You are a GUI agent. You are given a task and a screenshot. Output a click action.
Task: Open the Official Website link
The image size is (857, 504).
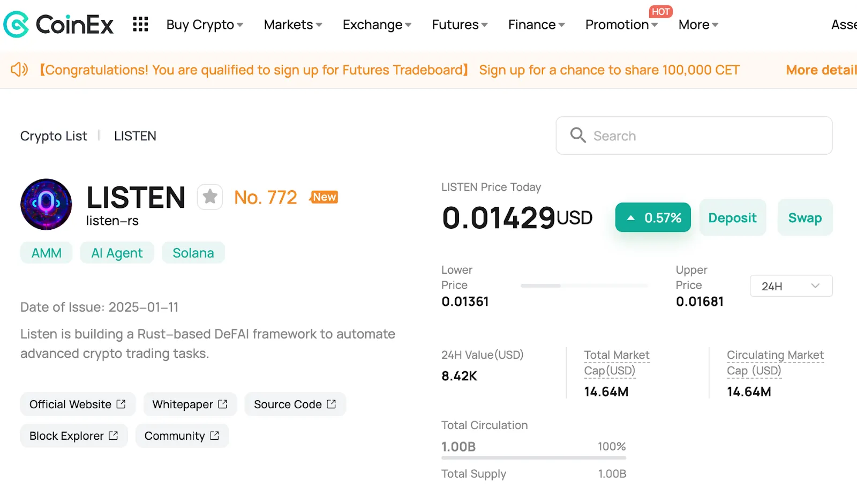point(78,404)
